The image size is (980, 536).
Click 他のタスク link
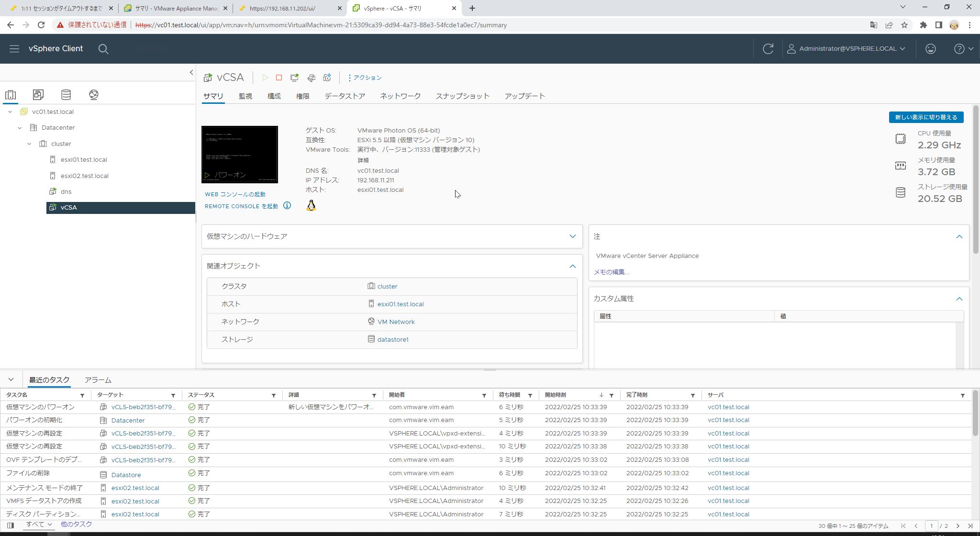(x=76, y=525)
